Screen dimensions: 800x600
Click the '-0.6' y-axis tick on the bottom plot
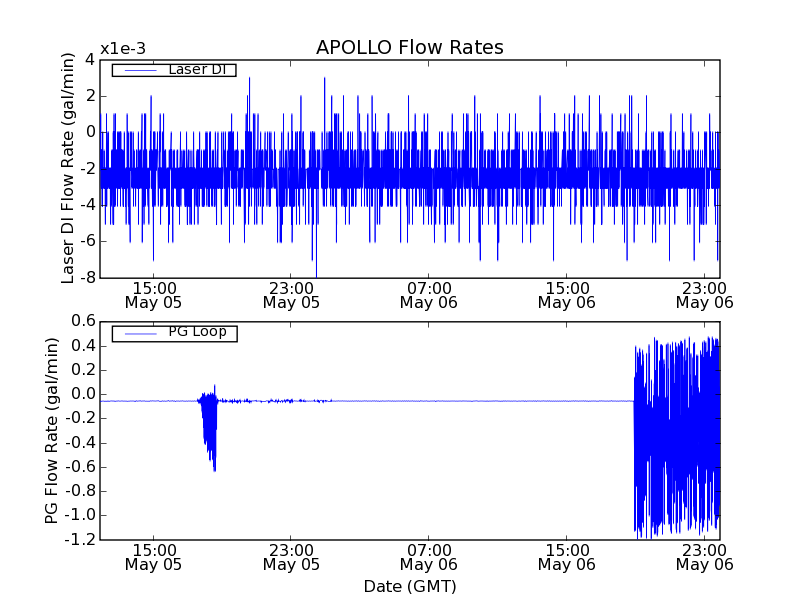(80, 467)
